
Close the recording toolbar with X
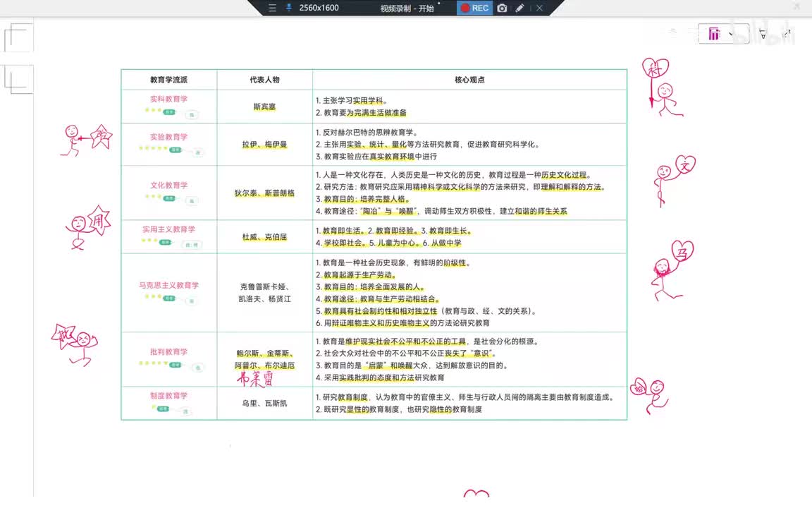(540, 8)
